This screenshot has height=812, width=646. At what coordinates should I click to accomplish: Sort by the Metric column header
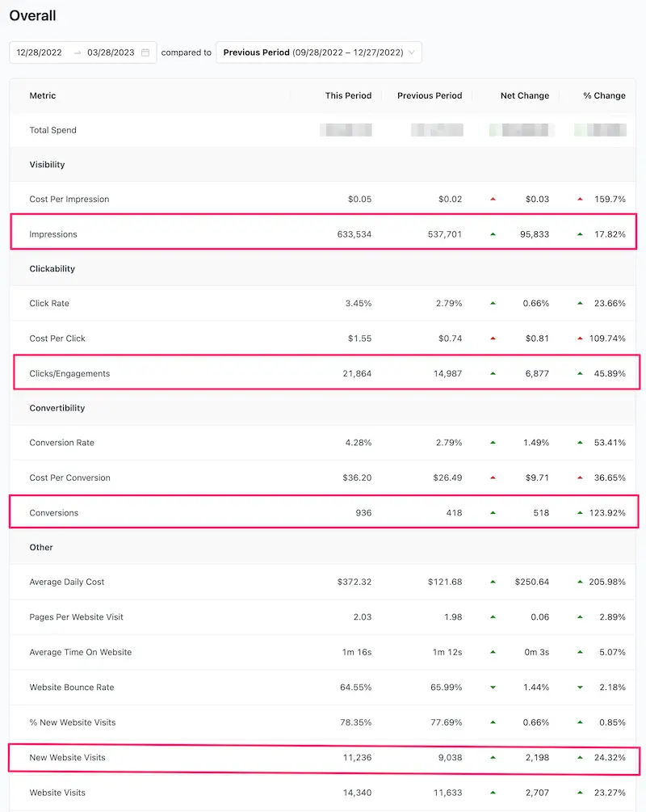coord(43,95)
